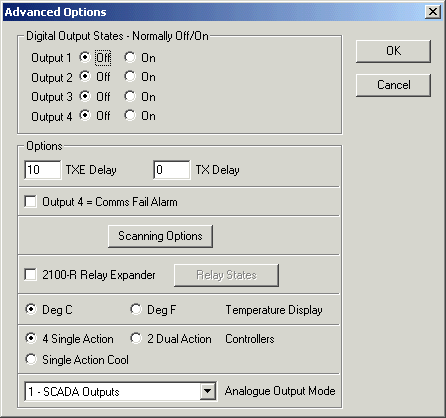Set Output 1 to On
This screenshot has width=446, height=418.
click(x=130, y=57)
